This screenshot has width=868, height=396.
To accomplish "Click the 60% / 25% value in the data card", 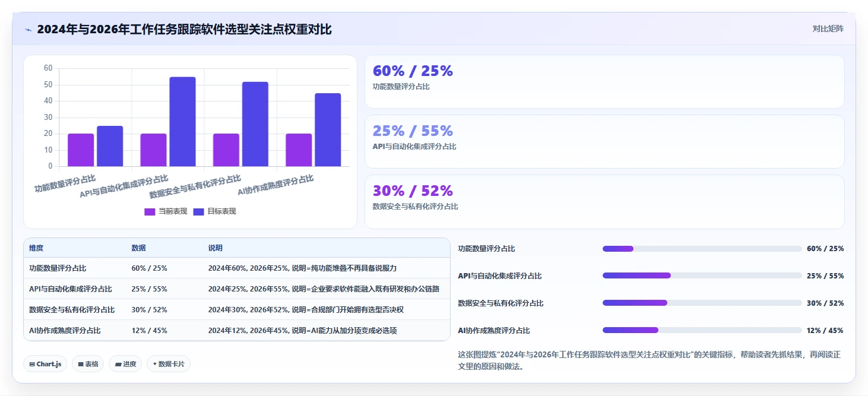I will click(x=413, y=71).
